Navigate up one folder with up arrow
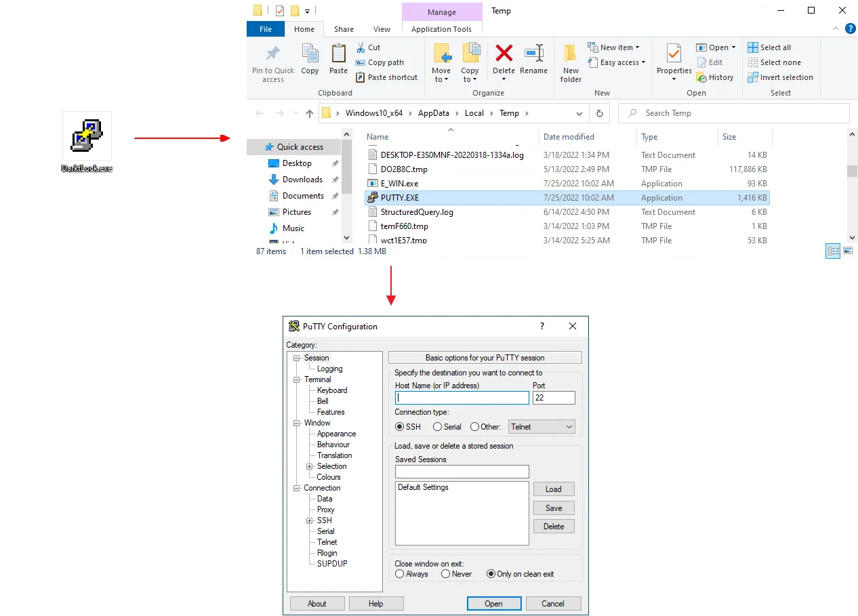858x616 pixels. (x=310, y=113)
